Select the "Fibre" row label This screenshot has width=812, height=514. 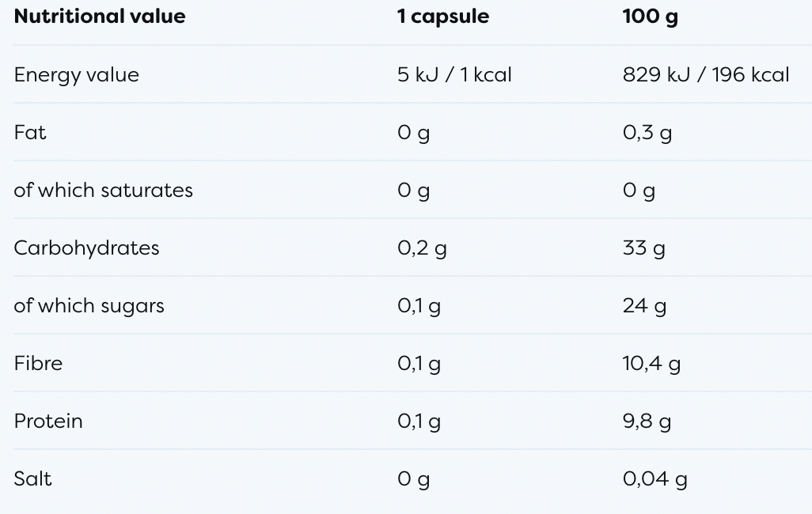point(38,364)
